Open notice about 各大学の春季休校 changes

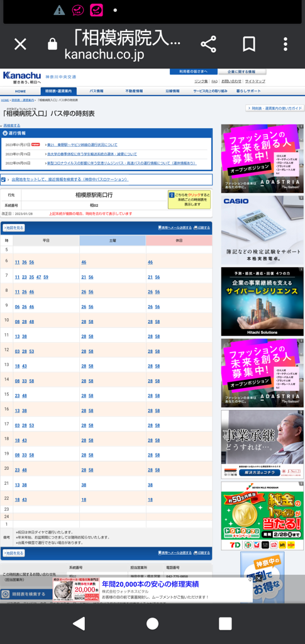click(92, 154)
